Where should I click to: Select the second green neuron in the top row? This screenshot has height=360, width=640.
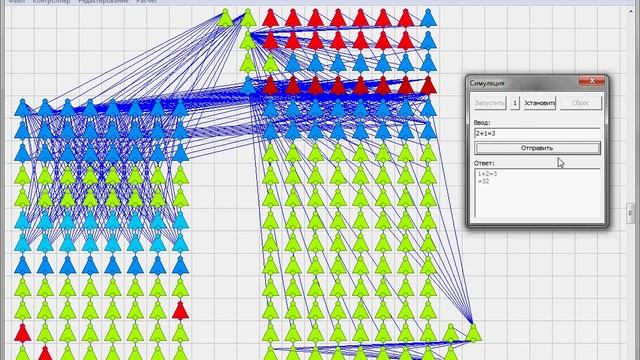click(x=248, y=18)
